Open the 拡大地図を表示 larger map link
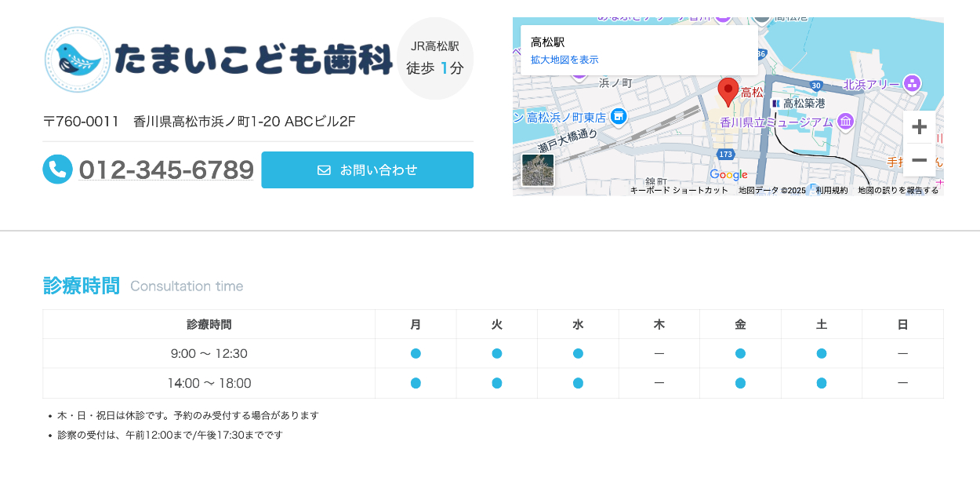The image size is (980, 485). (564, 60)
